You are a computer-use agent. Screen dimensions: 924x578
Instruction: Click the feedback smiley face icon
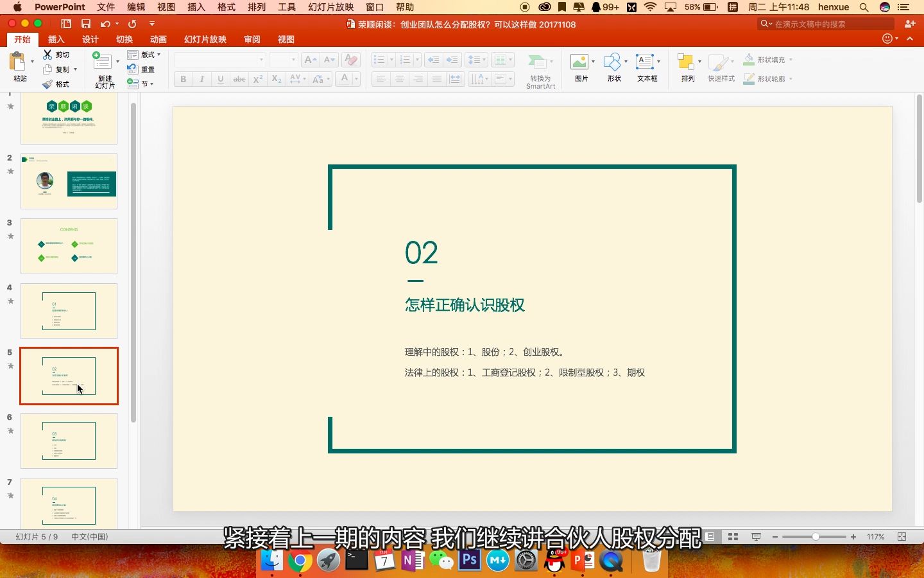(x=888, y=39)
